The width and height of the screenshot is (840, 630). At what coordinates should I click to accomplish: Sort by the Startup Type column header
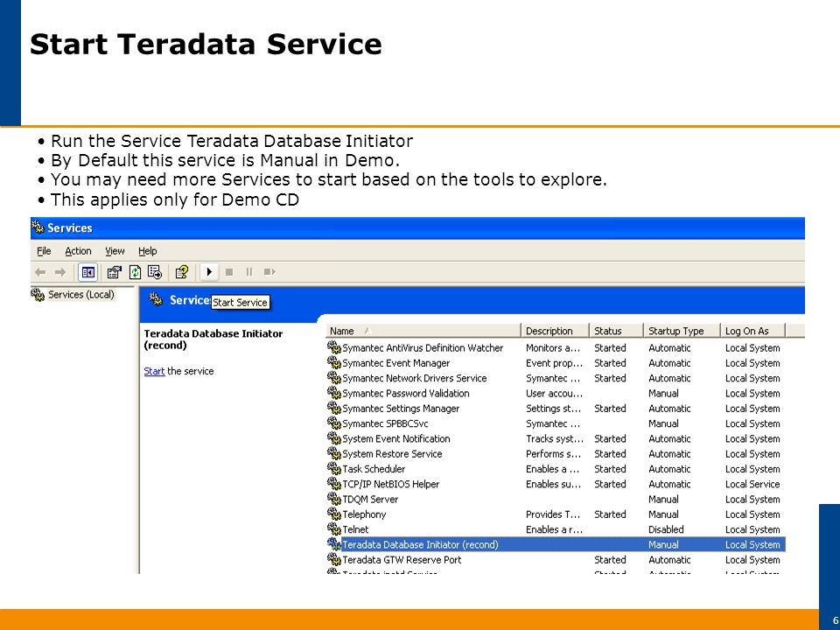click(682, 331)
